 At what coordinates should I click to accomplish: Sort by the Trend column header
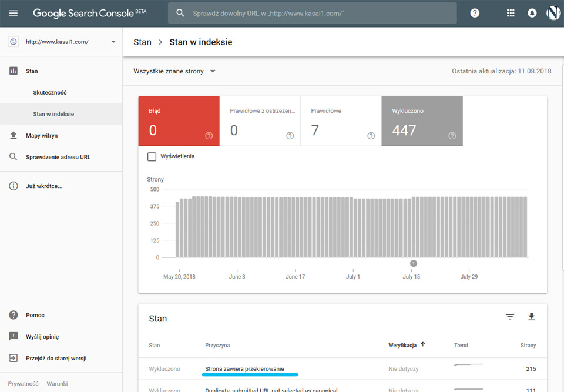point(461,345)
